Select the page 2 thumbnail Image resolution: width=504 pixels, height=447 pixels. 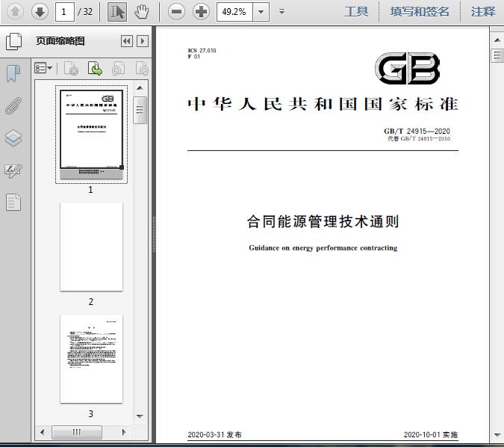(91, 247)
